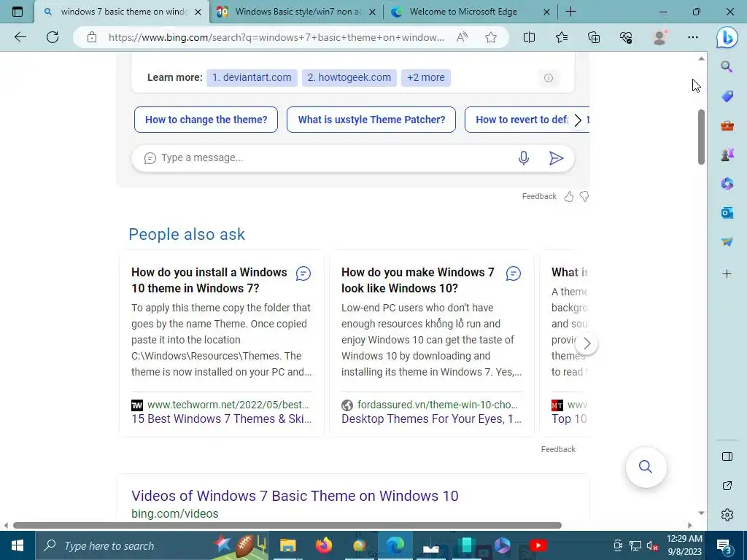Close the Windows Basic style tab

coord(373,12)
